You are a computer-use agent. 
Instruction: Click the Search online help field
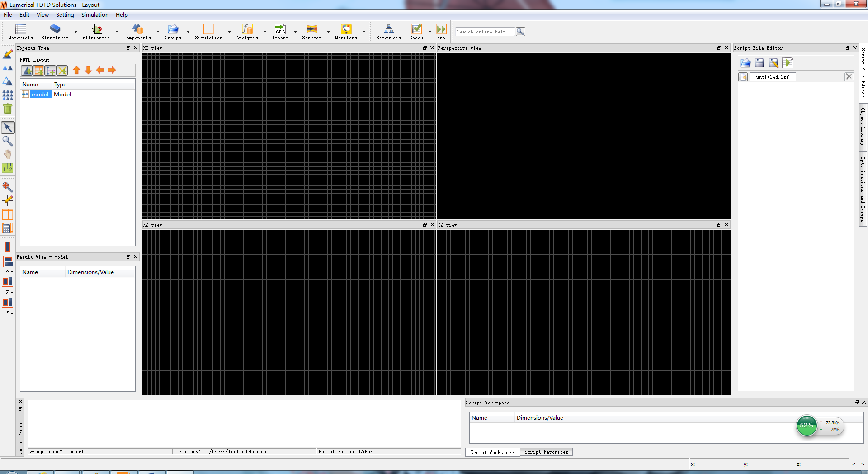[484, 32]
